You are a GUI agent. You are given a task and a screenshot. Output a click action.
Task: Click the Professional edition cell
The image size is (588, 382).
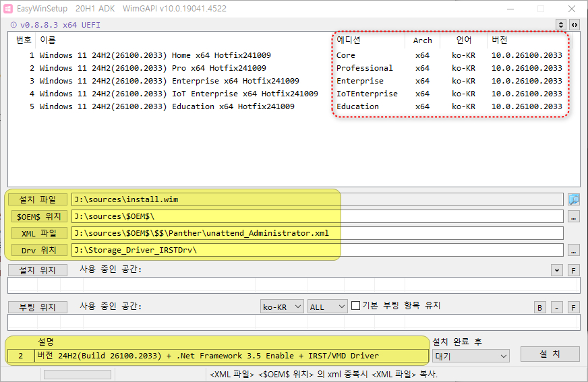click(x=365, y=68)
